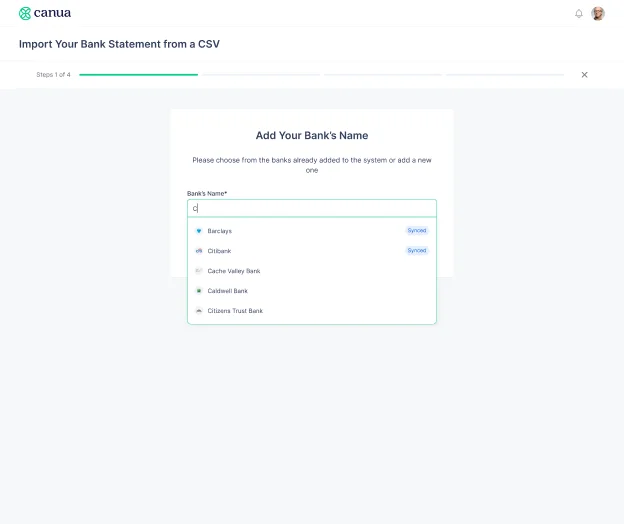Click the Add Your Bank's Name heading
Viewport: 624px width, 524px height.
[x=312, y=135]
